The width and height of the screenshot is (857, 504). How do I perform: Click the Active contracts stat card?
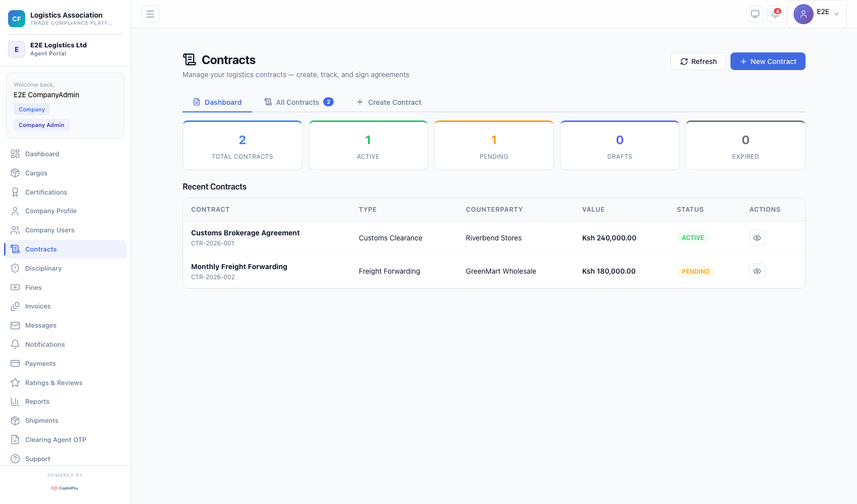pos(368,146)
